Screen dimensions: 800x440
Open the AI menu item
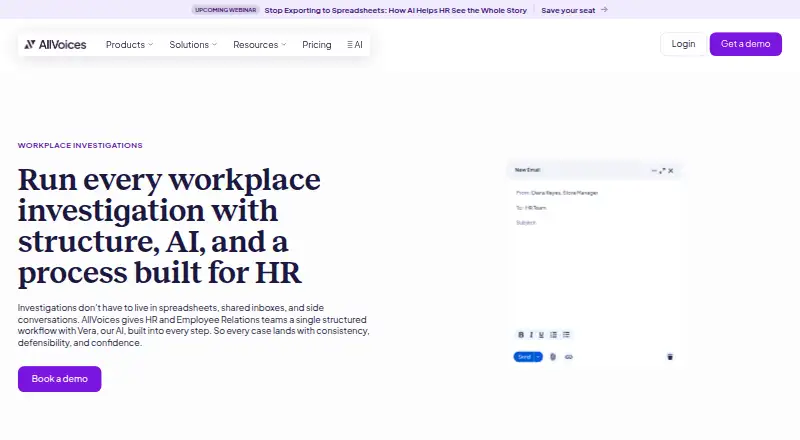coord(355,45)
